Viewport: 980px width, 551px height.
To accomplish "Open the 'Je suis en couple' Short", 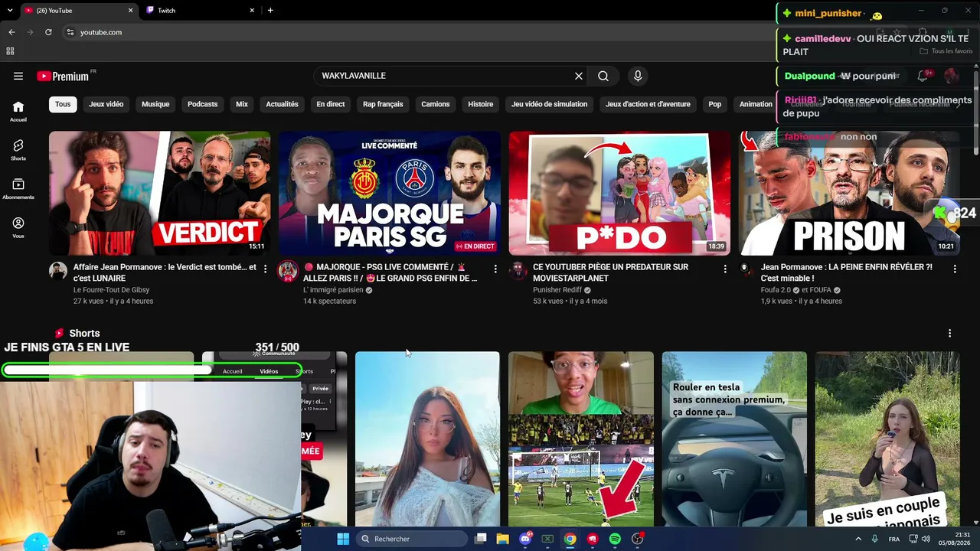I will [887, 439].
